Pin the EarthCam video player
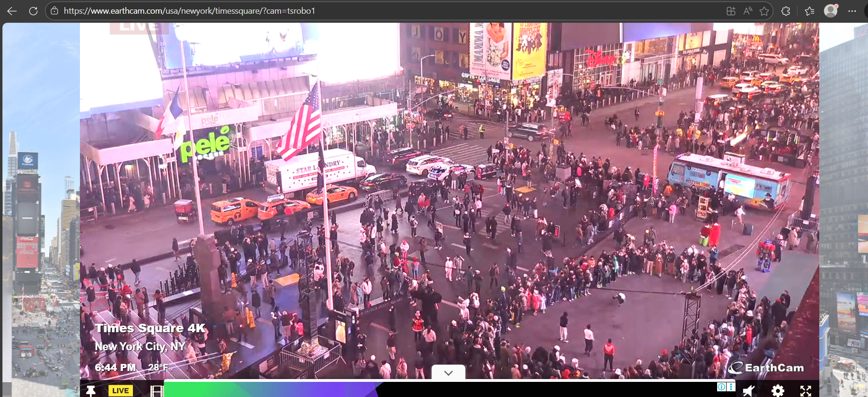The height and width of the screenshot is (397, 868). 90,390
